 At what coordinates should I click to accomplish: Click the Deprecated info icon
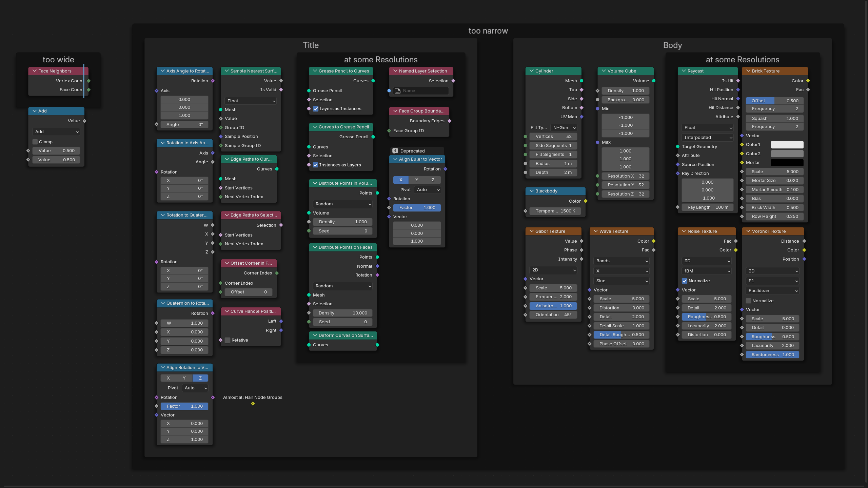395,151
